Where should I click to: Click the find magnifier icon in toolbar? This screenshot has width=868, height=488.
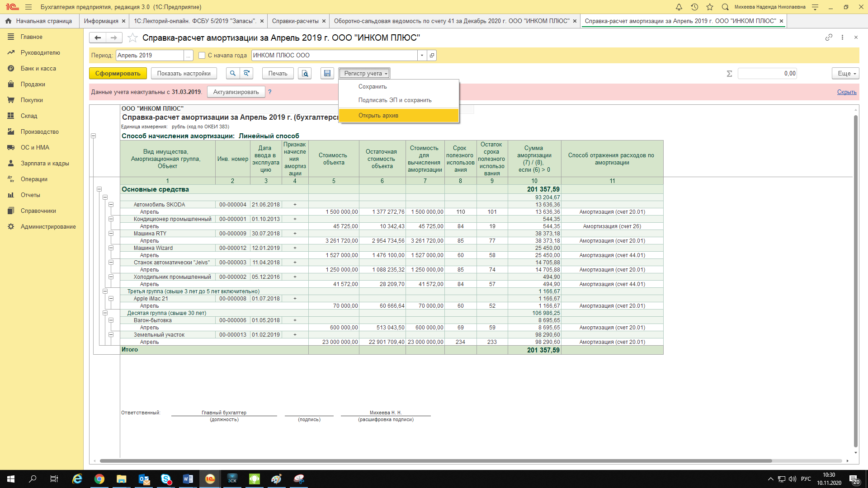(x=232, y=73)
